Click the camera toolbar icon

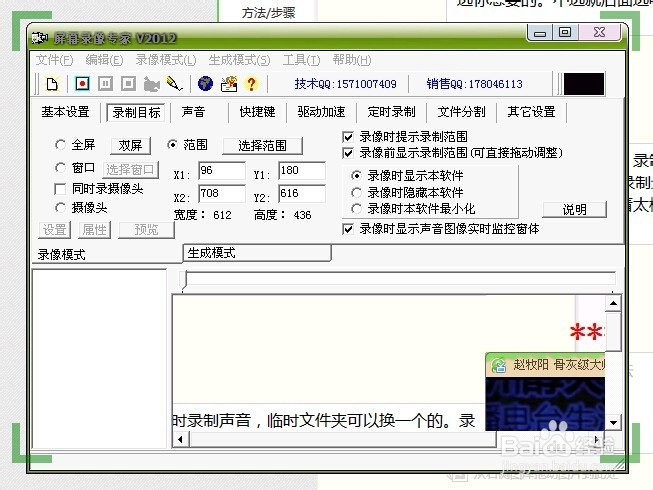coord(152,84)
